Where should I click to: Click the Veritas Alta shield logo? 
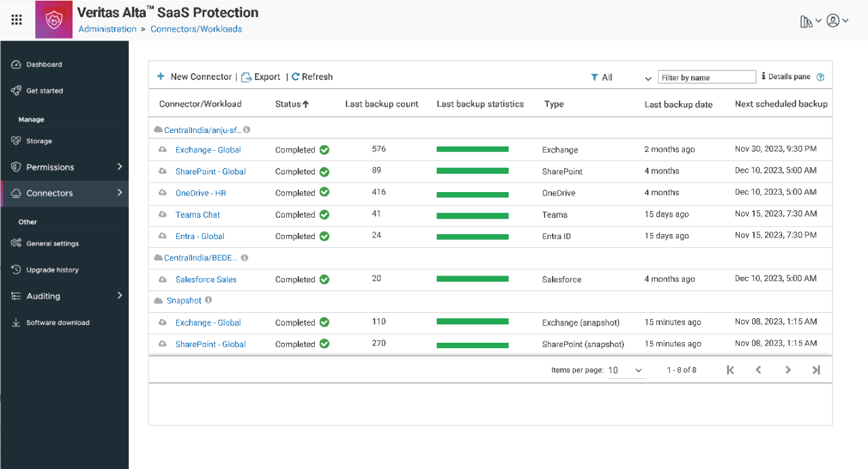[x=54, y=20]
